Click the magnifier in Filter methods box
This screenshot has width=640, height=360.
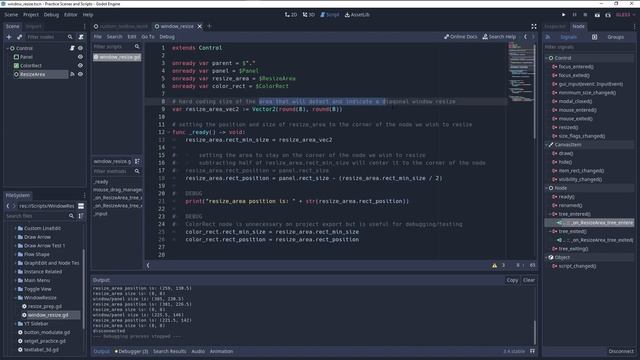pyautogui.click(x=137, y=171)
